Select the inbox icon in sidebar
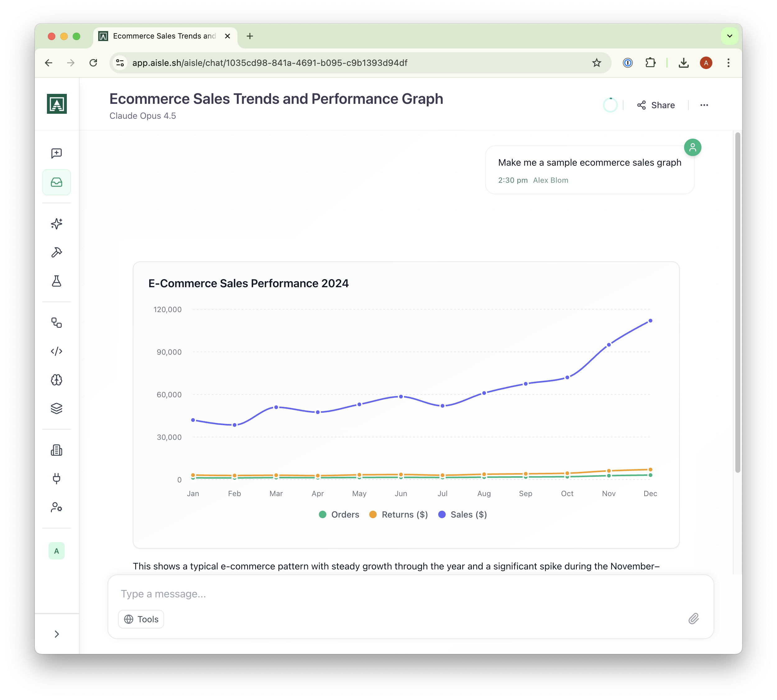 57,182
